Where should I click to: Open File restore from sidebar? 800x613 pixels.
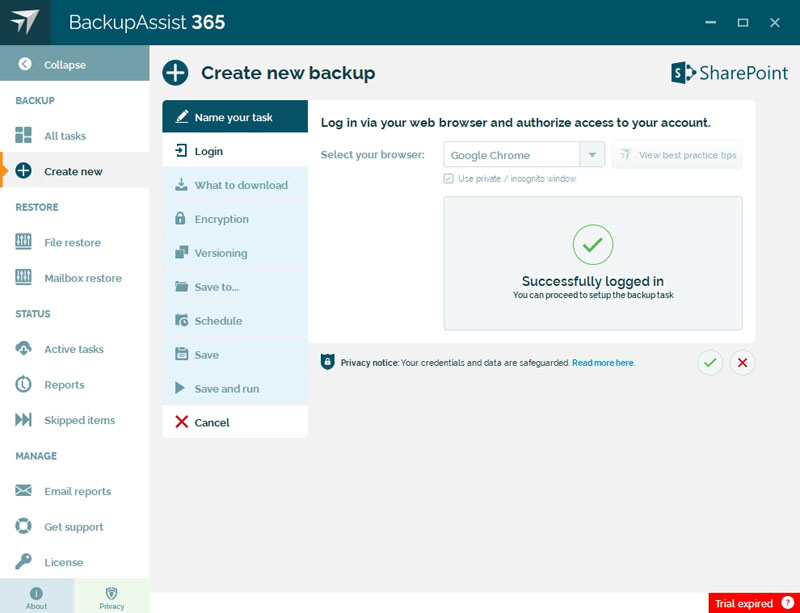pos(74,242)
